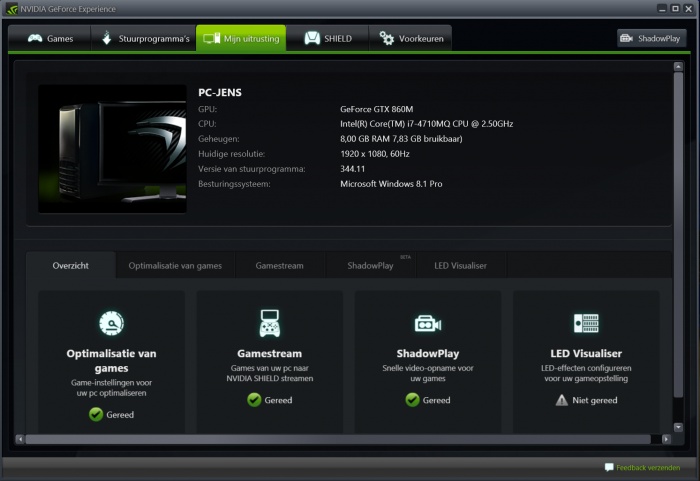Open the ShadowPlay BETA sub-tab
The image size is (700, 481).
point(371,266)
